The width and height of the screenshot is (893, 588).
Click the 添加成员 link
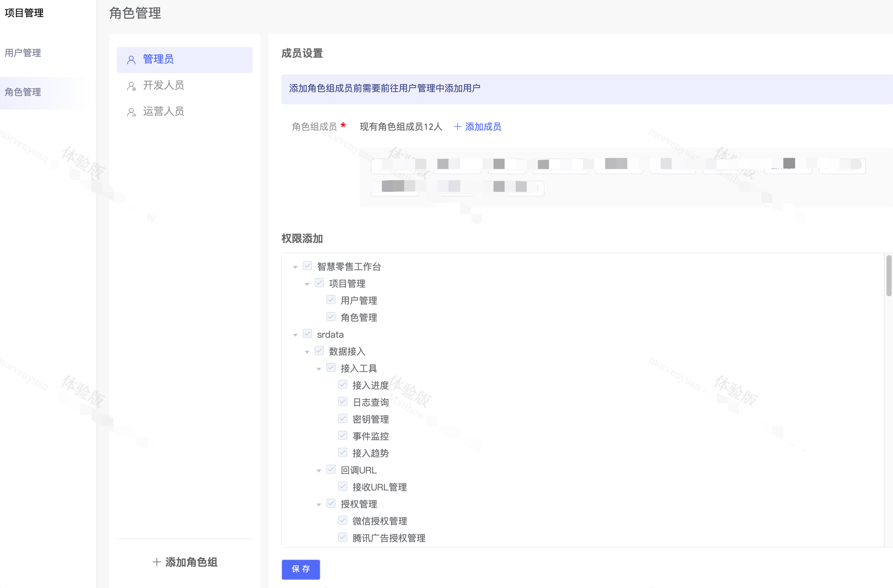point(478,127)
